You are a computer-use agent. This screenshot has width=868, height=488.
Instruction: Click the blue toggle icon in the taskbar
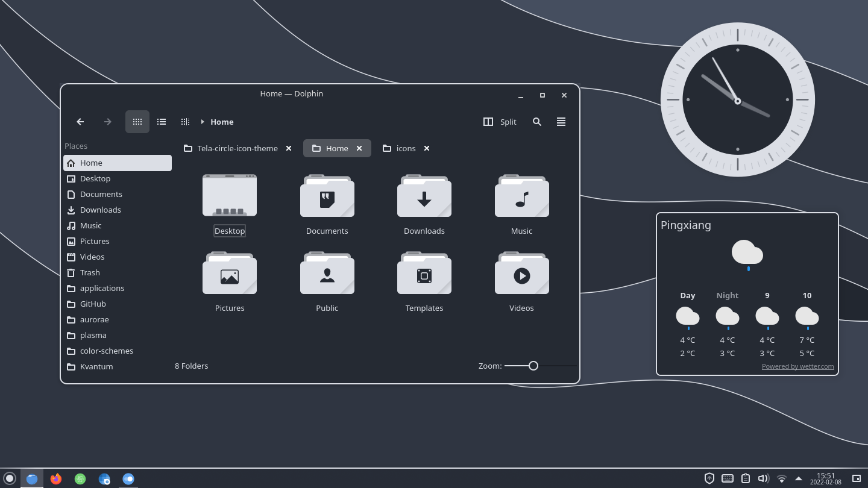(x=128, y=478)
